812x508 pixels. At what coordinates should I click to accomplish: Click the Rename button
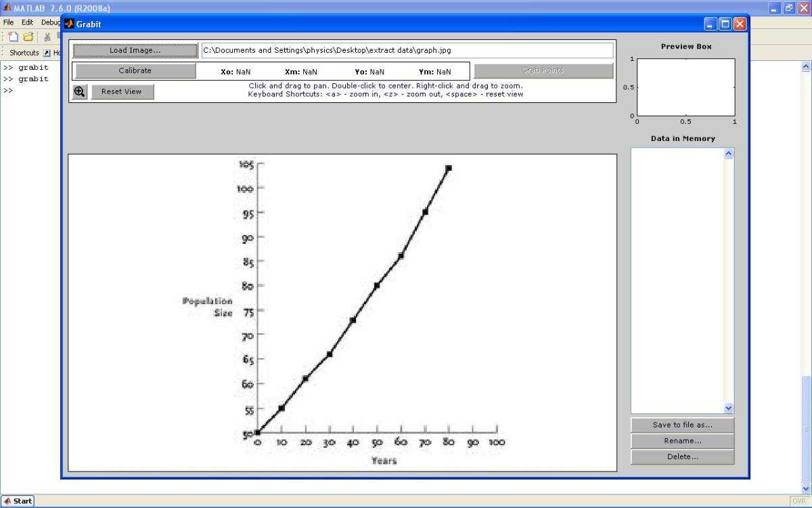coord(681,440)
